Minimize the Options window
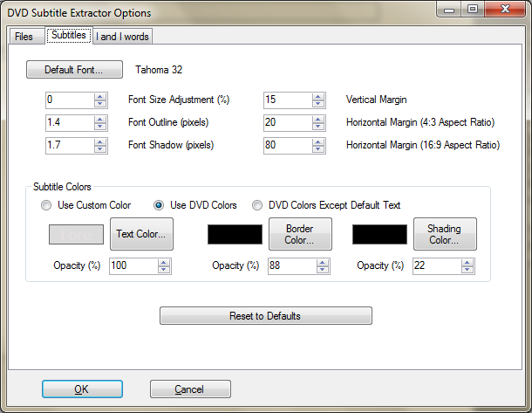 449,10
